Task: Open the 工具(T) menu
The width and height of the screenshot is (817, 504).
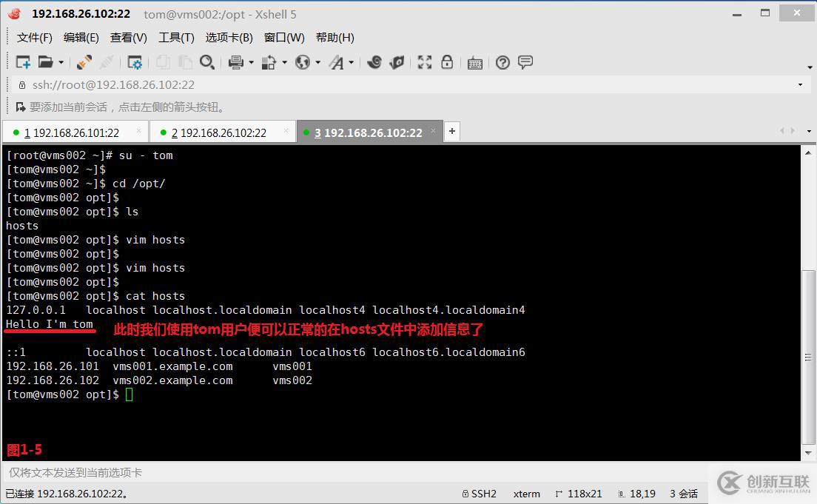Action: [x=176, y=38]
